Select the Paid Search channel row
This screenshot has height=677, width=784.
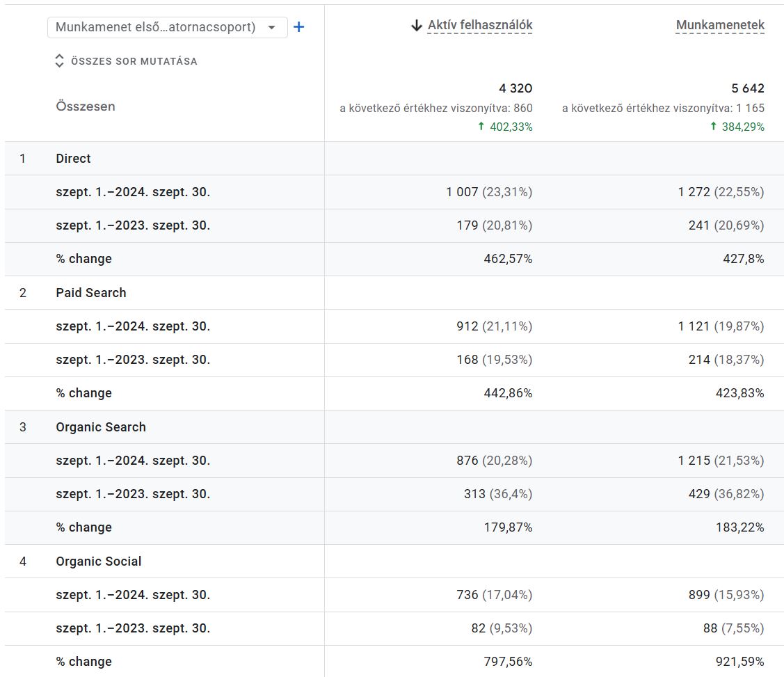(x=91, y=293)
